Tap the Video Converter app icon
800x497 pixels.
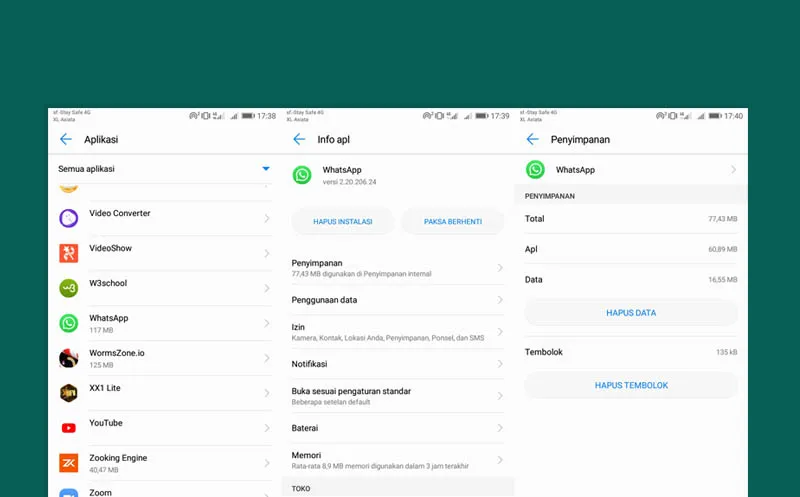pos(68,218)
